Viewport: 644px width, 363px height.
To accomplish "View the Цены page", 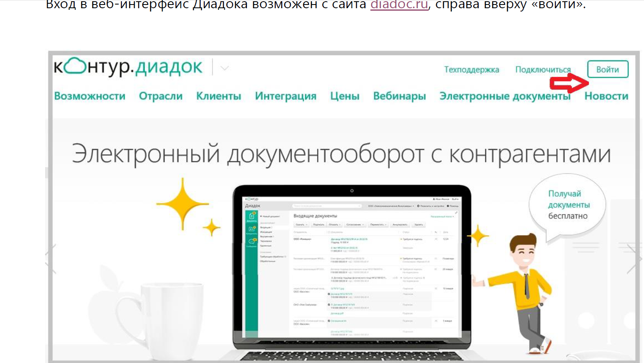I will pos(345,96).
